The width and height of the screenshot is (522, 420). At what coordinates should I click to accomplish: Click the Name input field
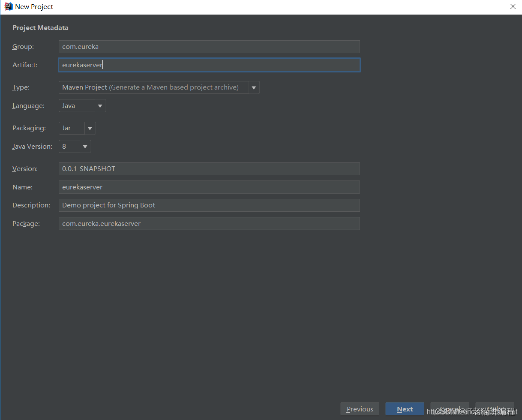[209, 187]
